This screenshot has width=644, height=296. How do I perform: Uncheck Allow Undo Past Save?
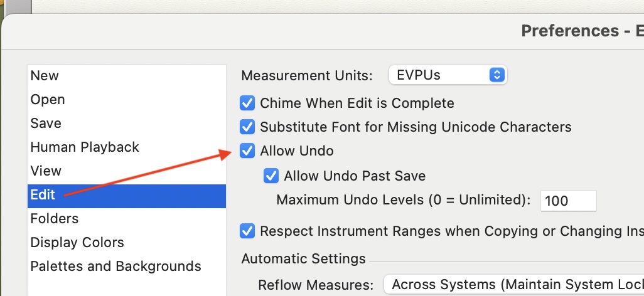pos(271,176)
